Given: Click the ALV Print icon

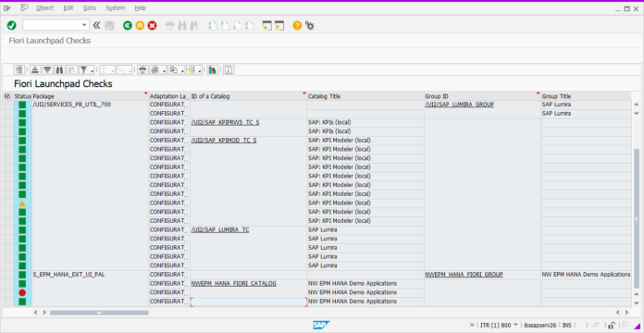Looking at the screenshot, I should [142, 69].
